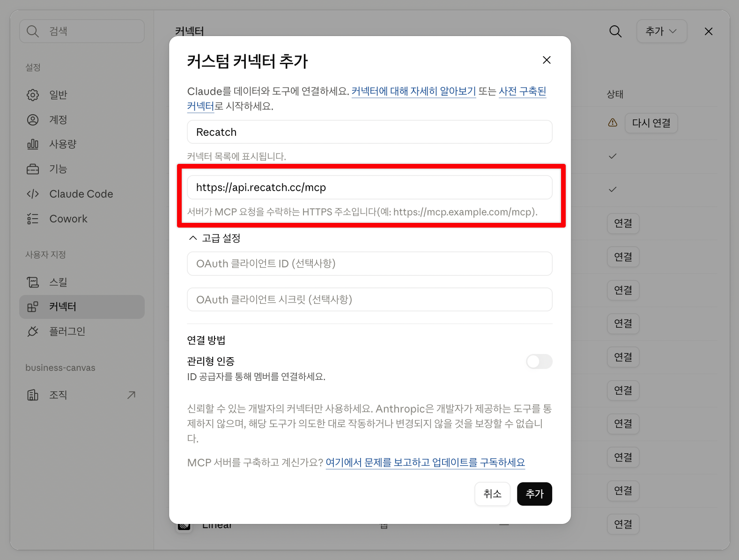Click 연결 방법 heading in dialog
The image size is (739, 560).
pyautogui.click(x=206, y=340)
